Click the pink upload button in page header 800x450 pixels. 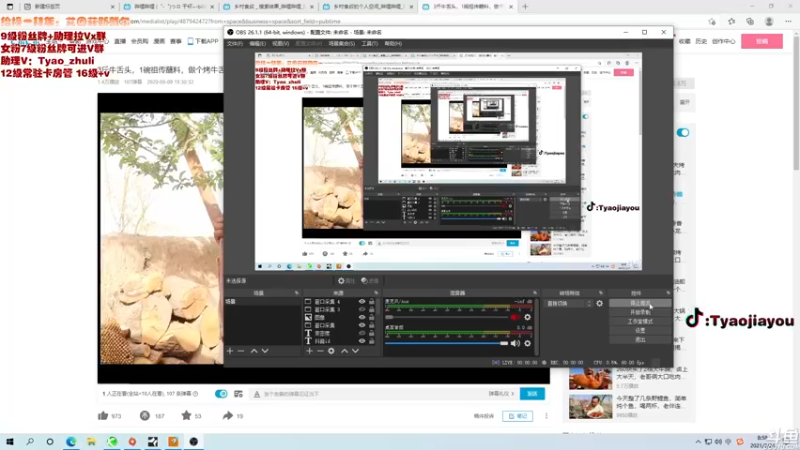coord(762,41)
